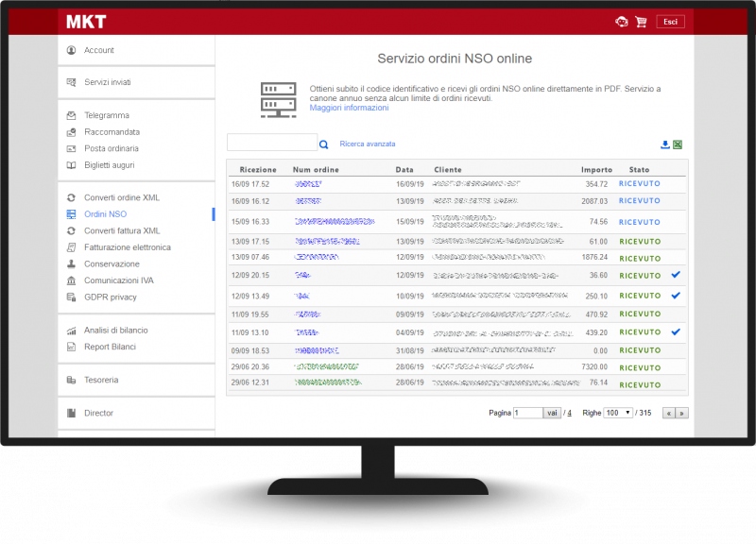This screenshot has width=756, height=544.
Task: Select GDPR privacy in sidebar
Action: pos(111,297)
